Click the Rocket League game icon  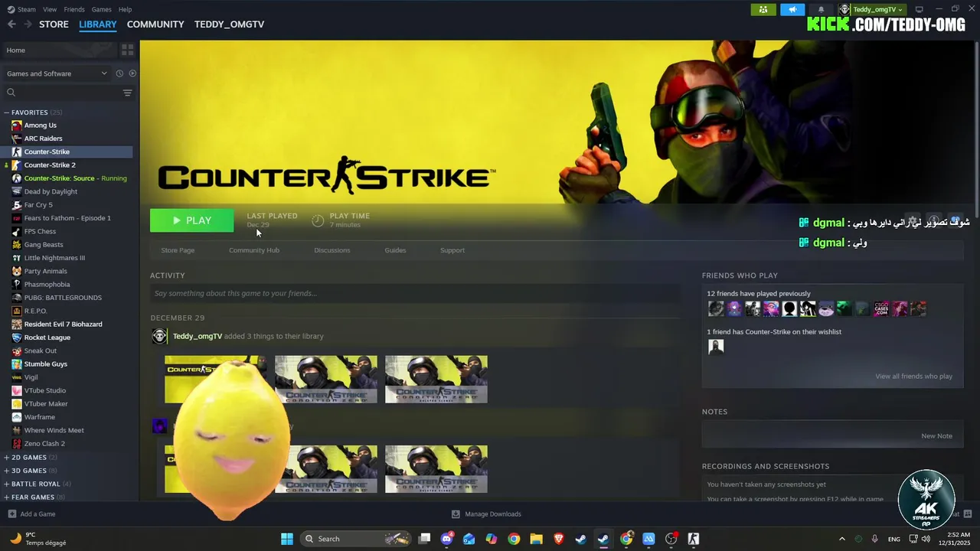click(x=17, y=337)
